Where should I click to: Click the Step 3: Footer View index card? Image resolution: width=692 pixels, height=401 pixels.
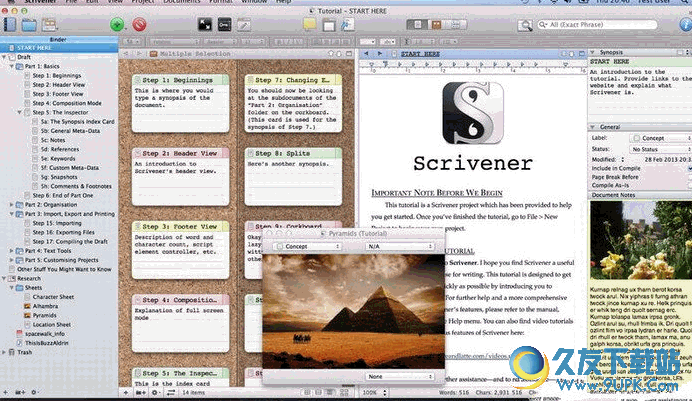pyautogui.click(x=181, y=250)
